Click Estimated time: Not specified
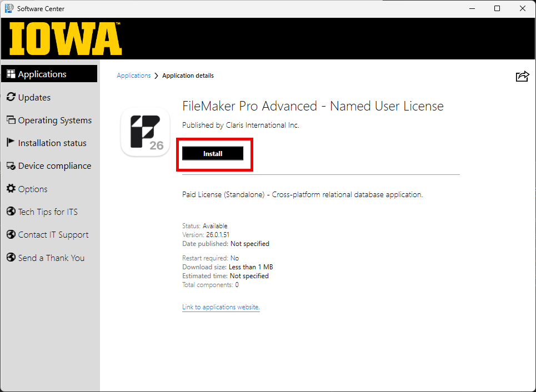Viewport: 536px width, 392px height. click(x=226, y=276)
